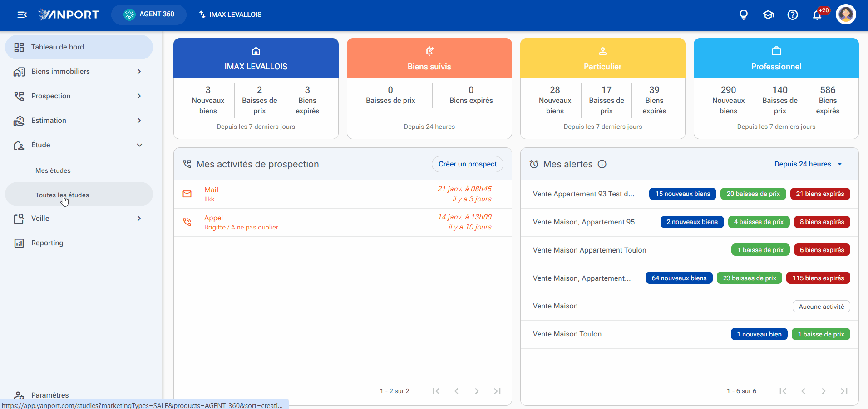This screenshot has height=409, width=868.
Task: Click the 8 biens expirés badge
Action: coord(822,222)
